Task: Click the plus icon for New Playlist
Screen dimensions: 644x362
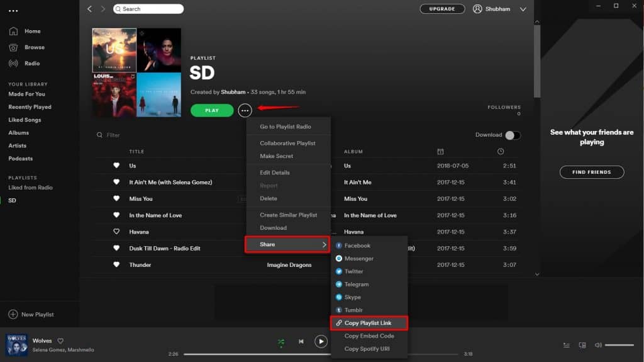Action: click(x=13, y=314)
